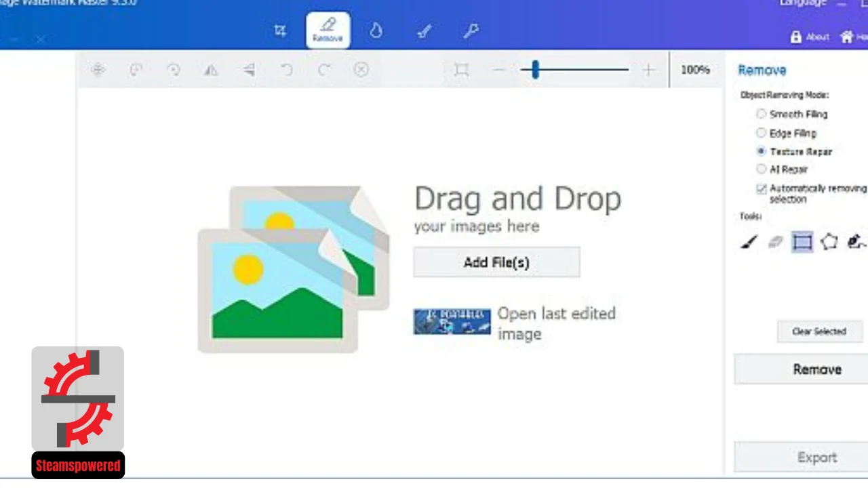The height and width of the screenshot is (488, 868).
Task: Open the wrench settings tab
Action: coord(471,30)
